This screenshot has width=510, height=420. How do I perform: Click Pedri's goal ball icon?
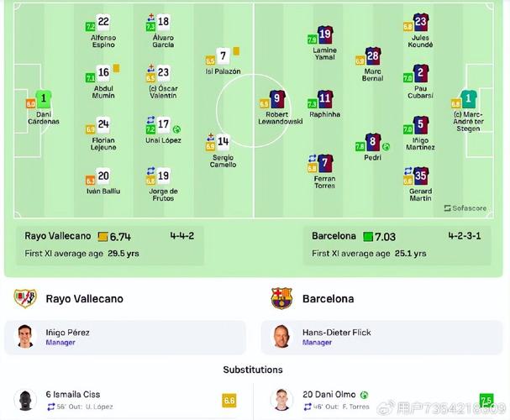pos(386,147)
